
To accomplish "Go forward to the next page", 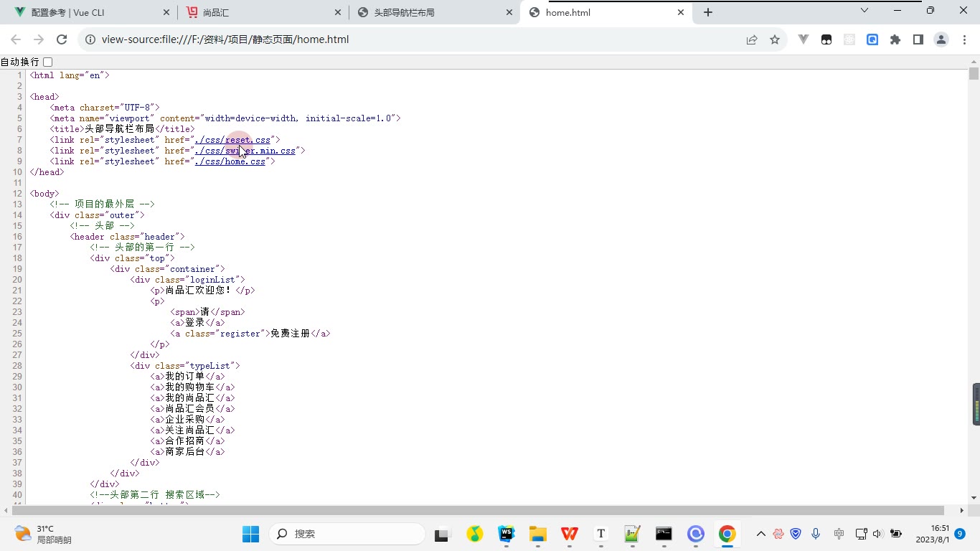I will [x=39, y=39].
